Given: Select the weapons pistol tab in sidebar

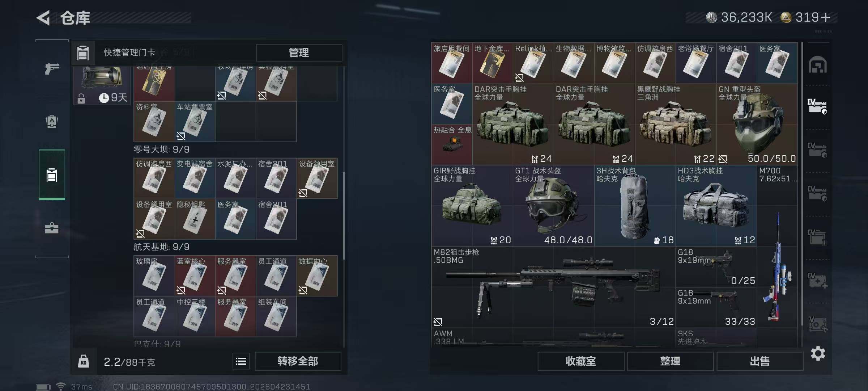Looking at the screenshot, I should coord(52,68).
